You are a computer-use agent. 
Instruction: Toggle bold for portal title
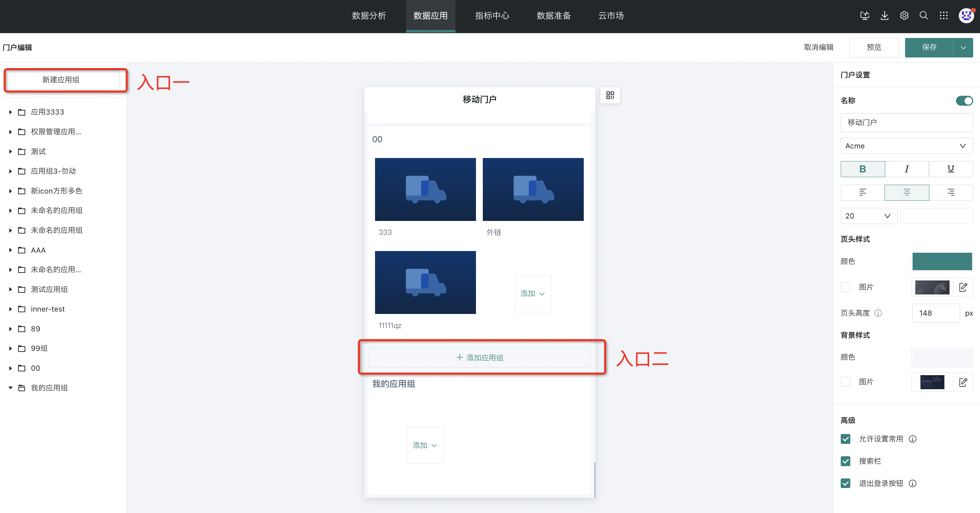[862, 169]
